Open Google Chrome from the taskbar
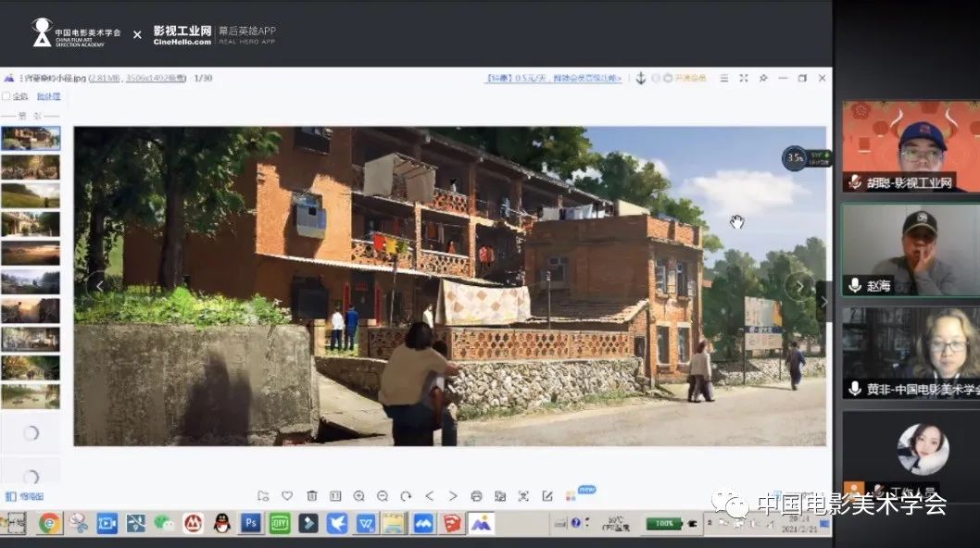980x548 pixels. (x=49, y=523)
